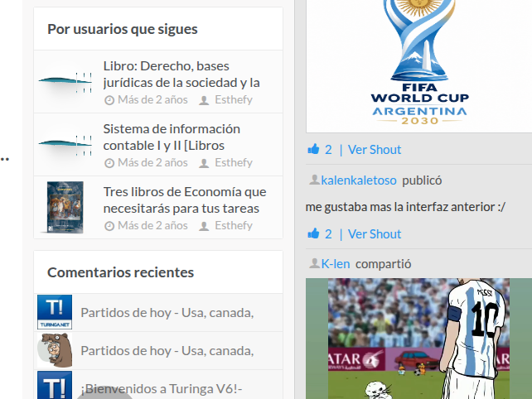Viewport: 532px width, 399px height.
Task: Open Esthefy author link on Libro: Derecho
Action: (234, 99)
